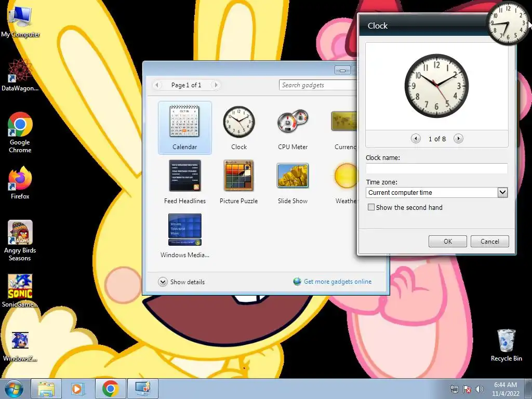Cancel the Clock settings dialog
Screen dimensions: 532x399
489,241
